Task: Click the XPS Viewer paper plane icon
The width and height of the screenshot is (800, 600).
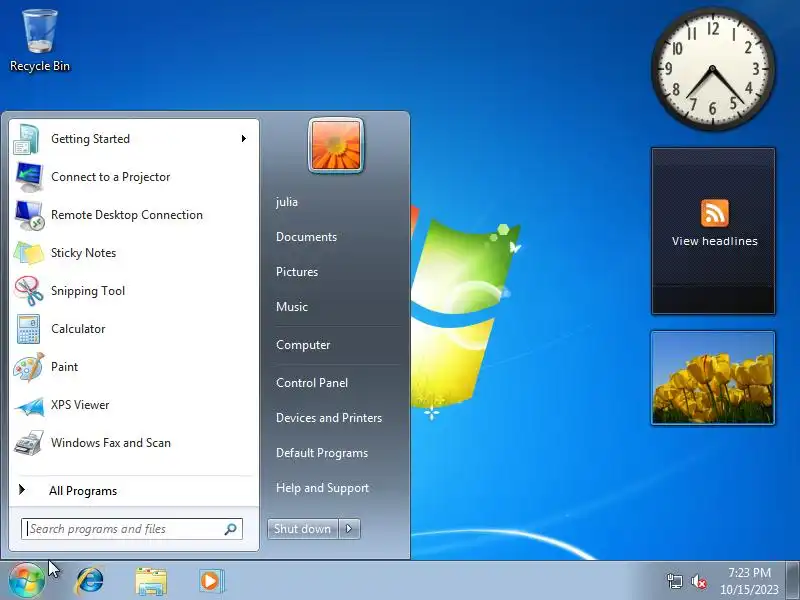Action: click(x=29, y=406)
